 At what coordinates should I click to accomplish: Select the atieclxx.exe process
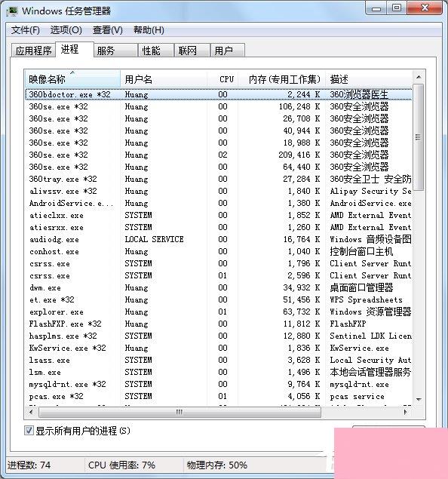219,215
